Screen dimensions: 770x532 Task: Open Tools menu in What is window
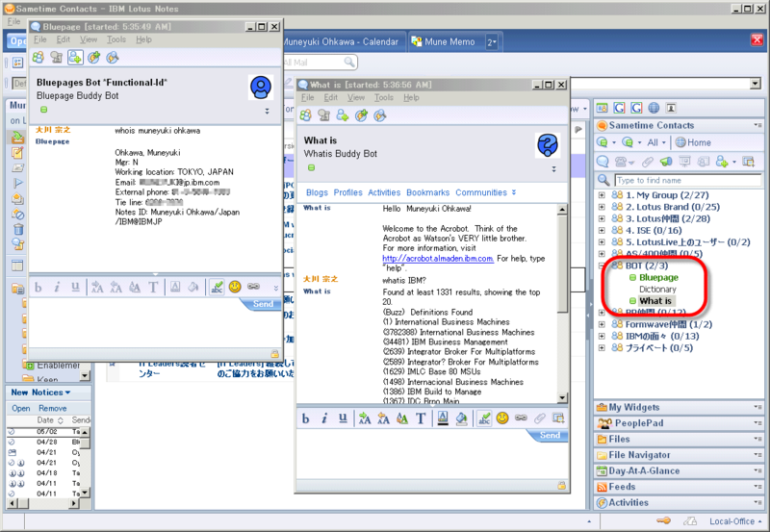pyautogui.click(x=383, y=97)
